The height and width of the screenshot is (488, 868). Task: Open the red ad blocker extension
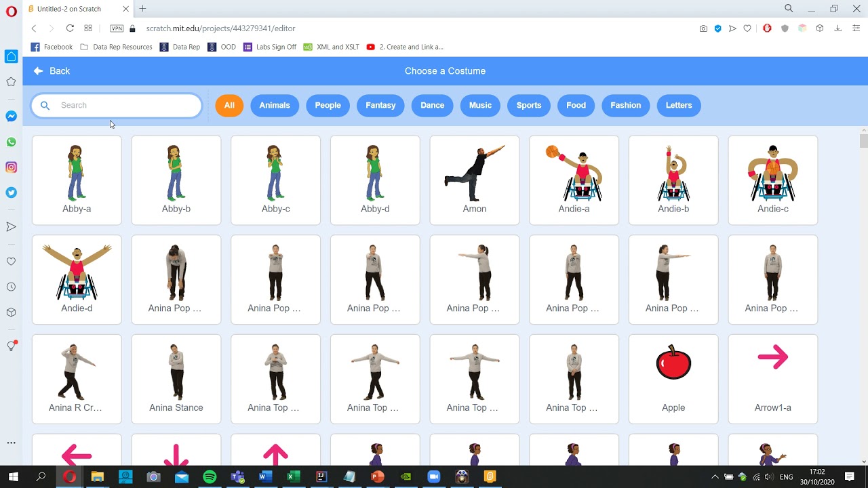click(767, 28)
